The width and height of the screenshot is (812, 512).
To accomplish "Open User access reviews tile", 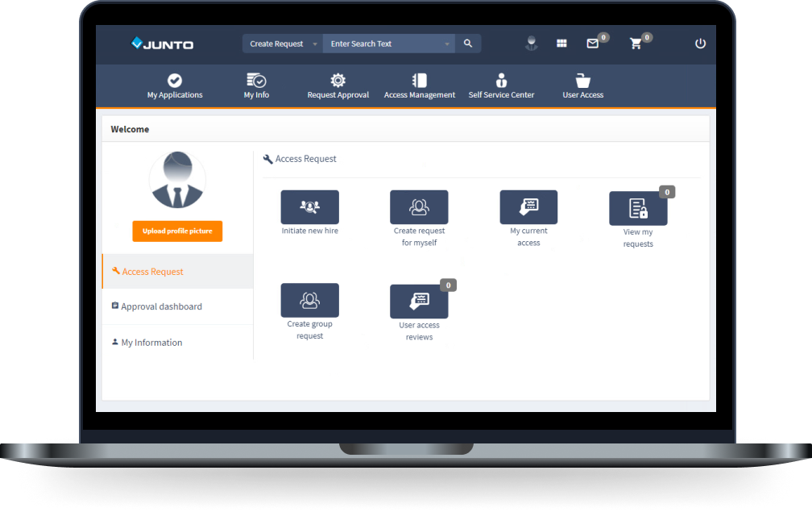I will (419, 302).
